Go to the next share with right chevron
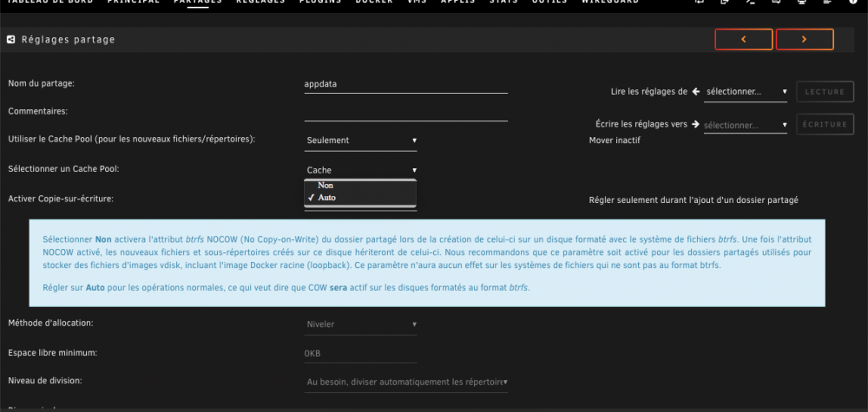This screenshot has width=868, height=412. tap(805, 40)
